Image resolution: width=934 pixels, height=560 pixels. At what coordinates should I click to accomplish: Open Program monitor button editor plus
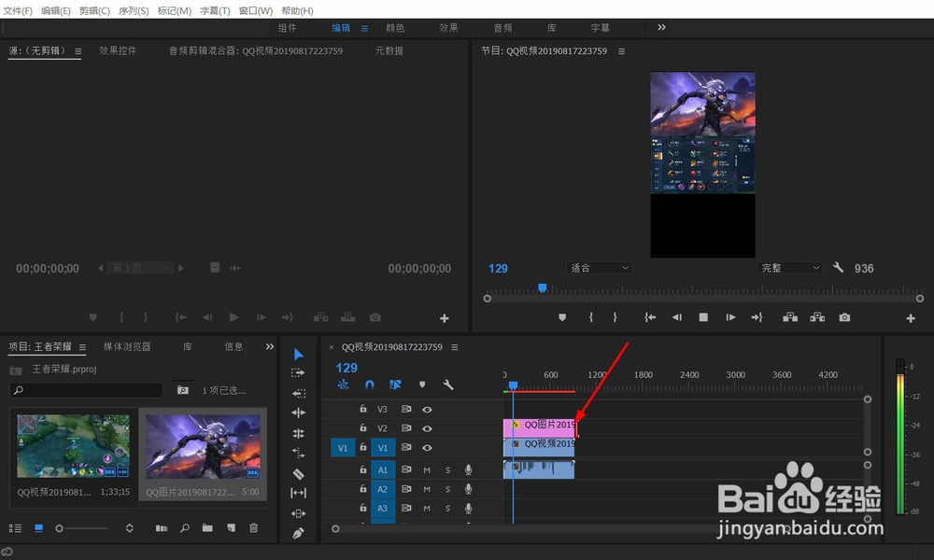(x=911, y=318)
